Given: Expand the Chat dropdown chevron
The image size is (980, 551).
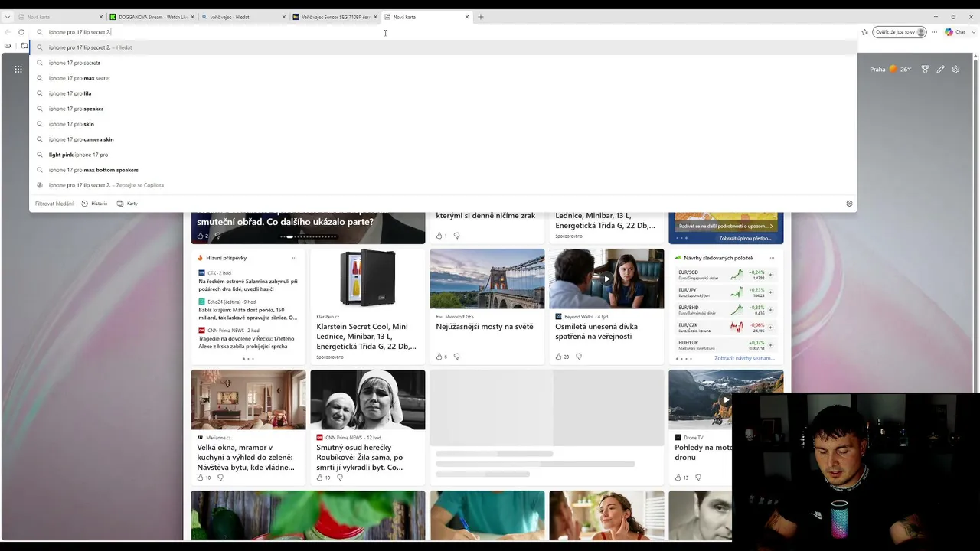Looking at the screenshot, I should tap(973, 32).
